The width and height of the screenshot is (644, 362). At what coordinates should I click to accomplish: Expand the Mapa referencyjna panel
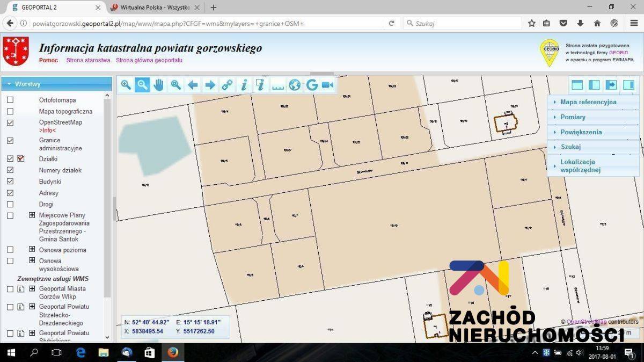tap(593, 102)
